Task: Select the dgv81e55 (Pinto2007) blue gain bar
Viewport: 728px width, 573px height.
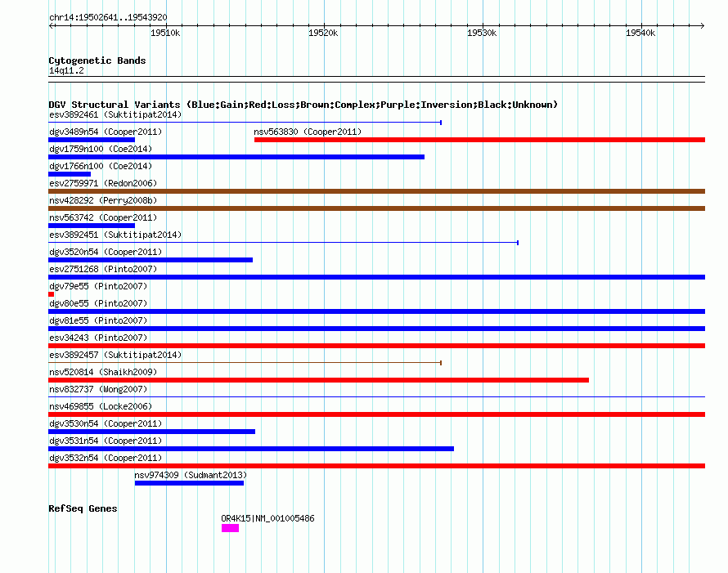Action: (376, 329)
